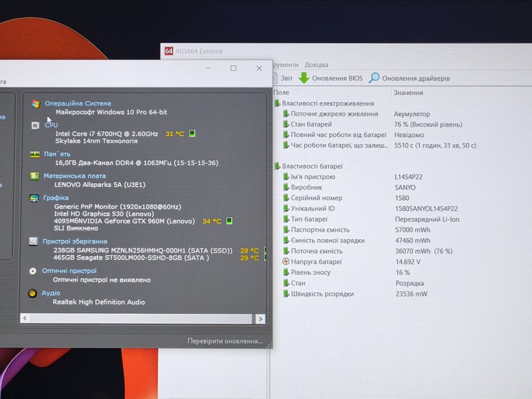The width and height of the screenshot is (532, 399).
Task: Click the Realtek High Definition Audio text
Action: point(99,302)
